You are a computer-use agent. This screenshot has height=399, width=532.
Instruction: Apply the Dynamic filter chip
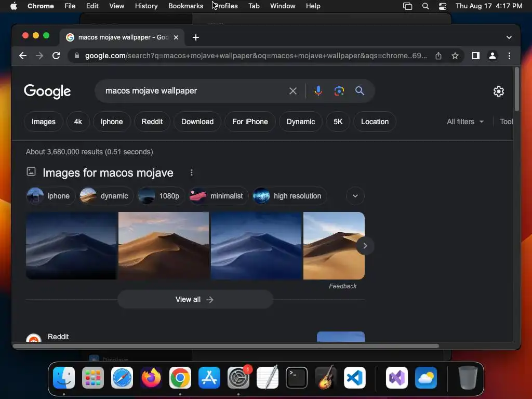pyautogui.click(x=301, y=122)
